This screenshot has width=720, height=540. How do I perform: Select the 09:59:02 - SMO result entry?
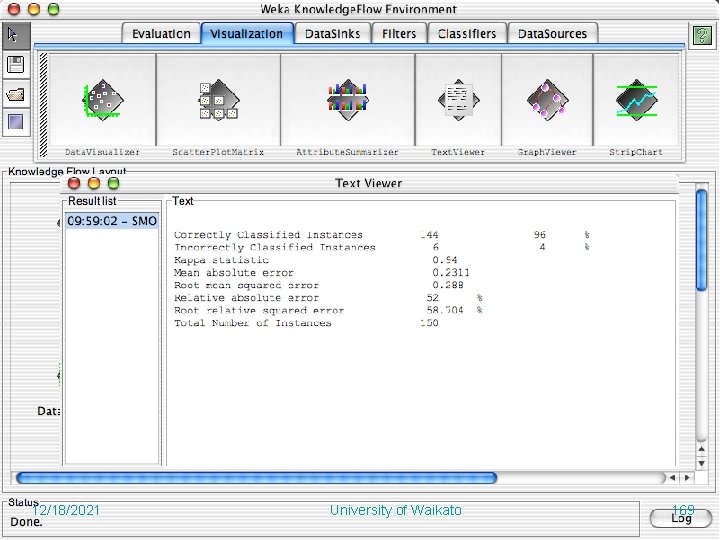pos(112,221)
